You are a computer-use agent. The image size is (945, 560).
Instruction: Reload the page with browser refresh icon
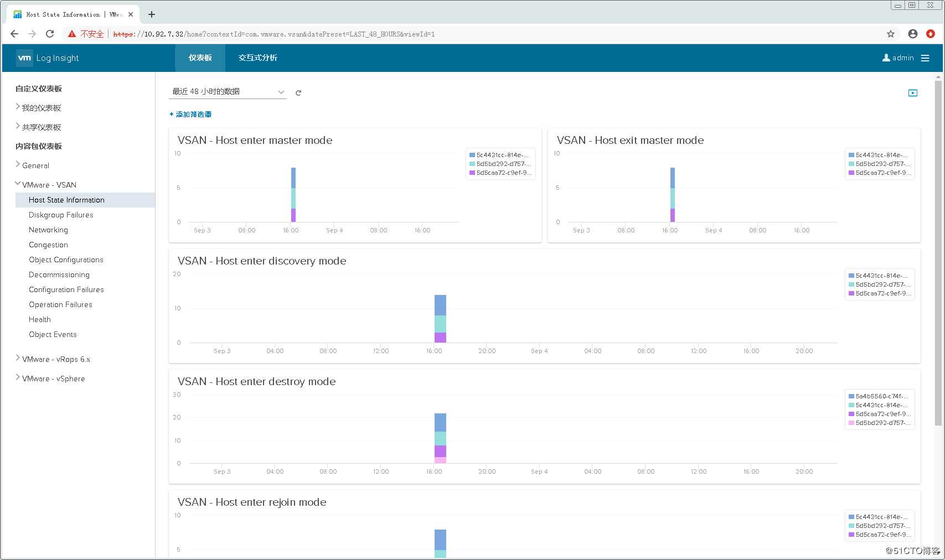coord(50,34)
